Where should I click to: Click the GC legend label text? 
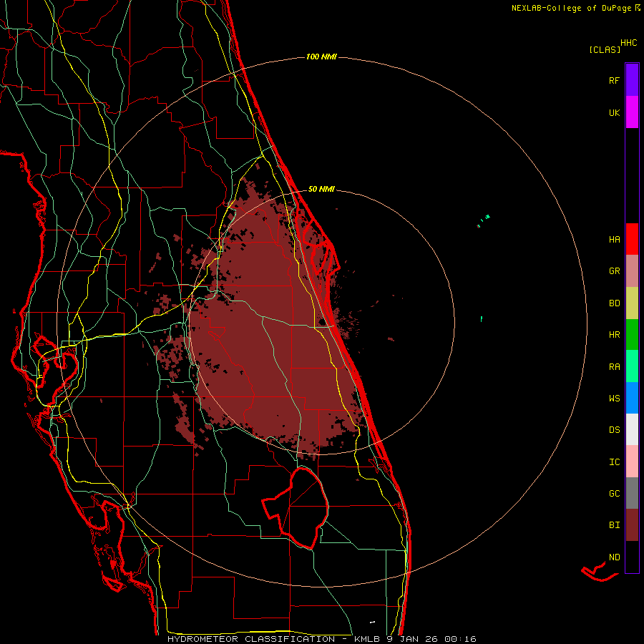pos(615,493)
